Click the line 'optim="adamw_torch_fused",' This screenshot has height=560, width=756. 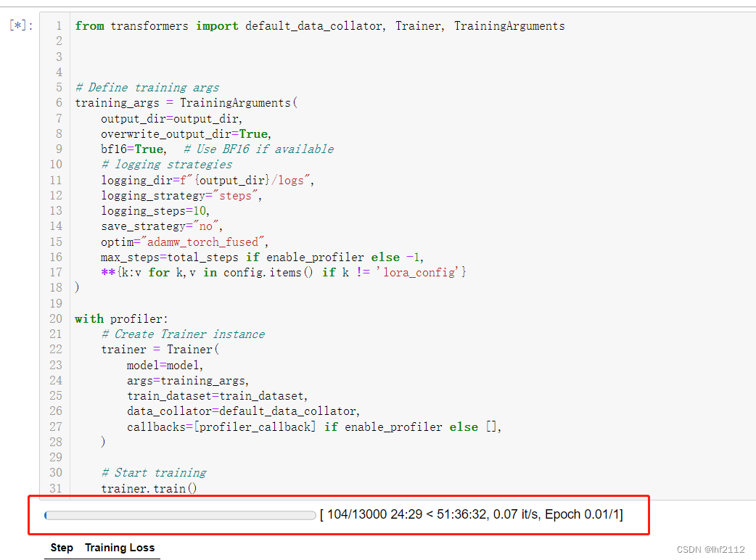(185, 242)
